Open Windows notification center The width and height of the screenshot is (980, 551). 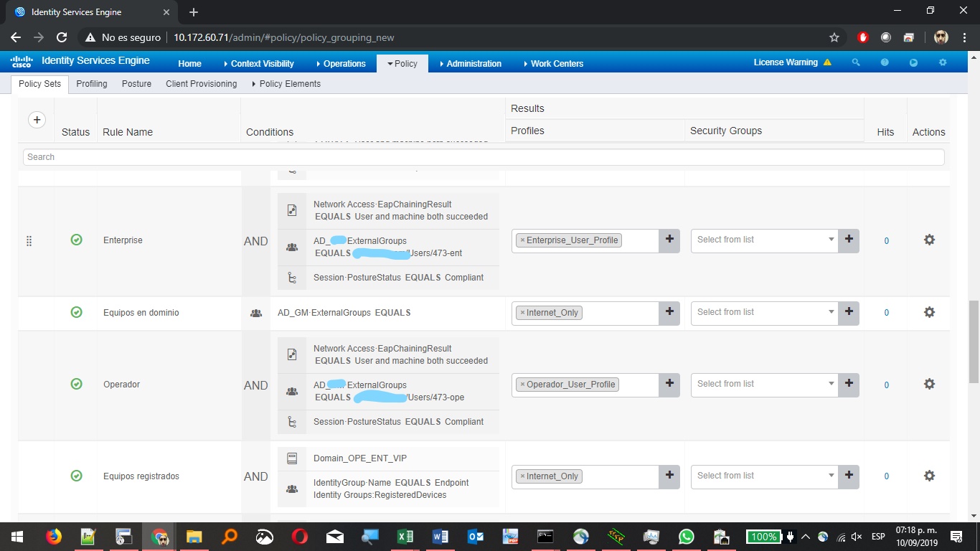[956, 537]
